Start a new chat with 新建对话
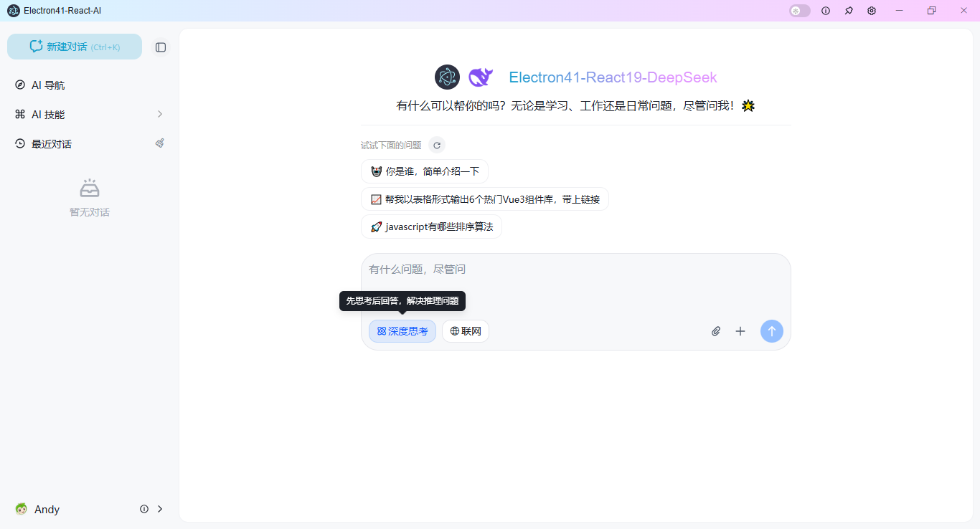The image size is (980, 529). coord(75,47)
